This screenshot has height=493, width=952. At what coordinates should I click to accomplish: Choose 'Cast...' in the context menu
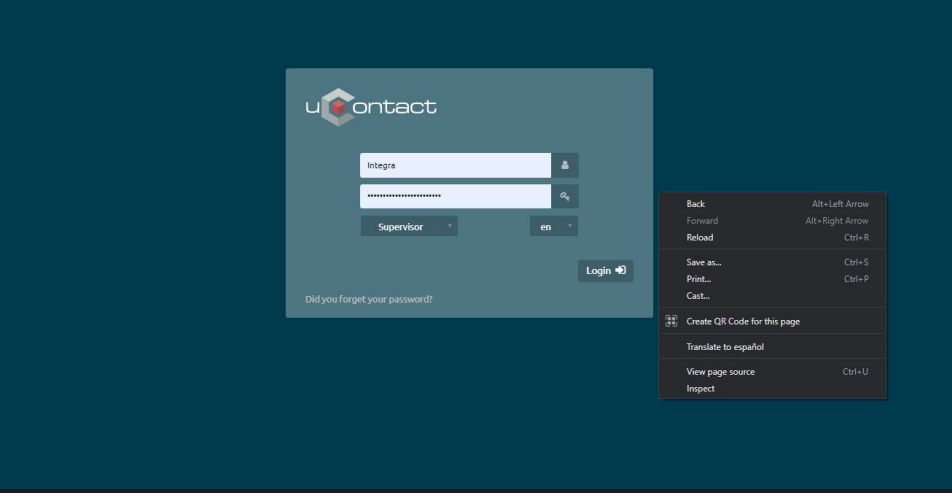pyautogui.click(x=772, y=296)
